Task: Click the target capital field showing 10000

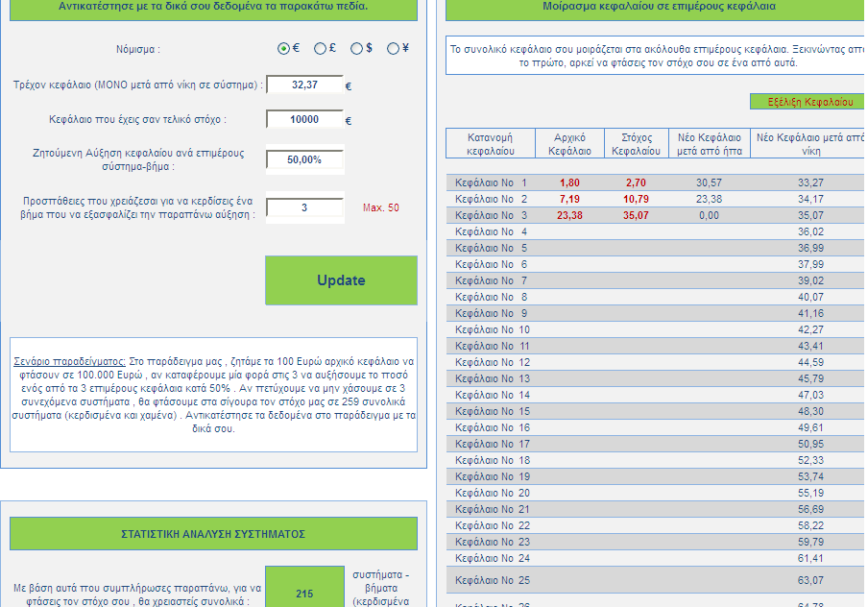Action: coord(304,119)
